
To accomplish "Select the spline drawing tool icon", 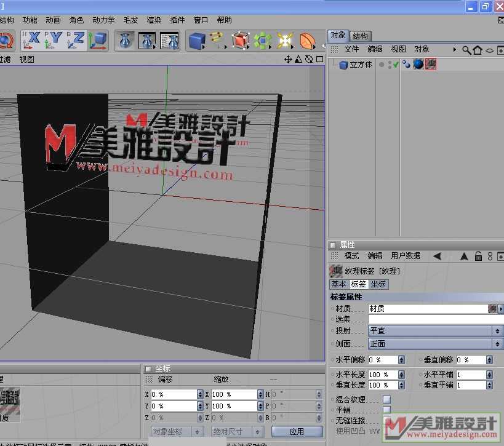I will point(218,41).
